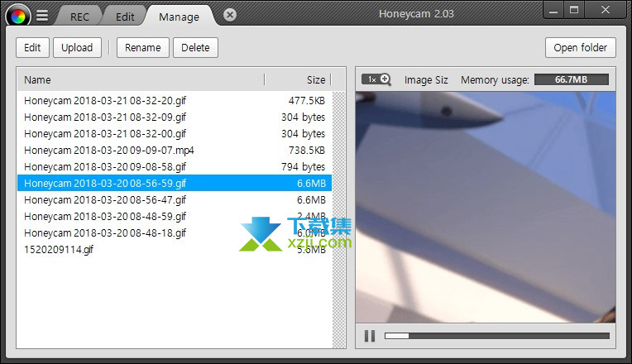Select the Manage tab

pyautogui.click(x=179, y=17)
